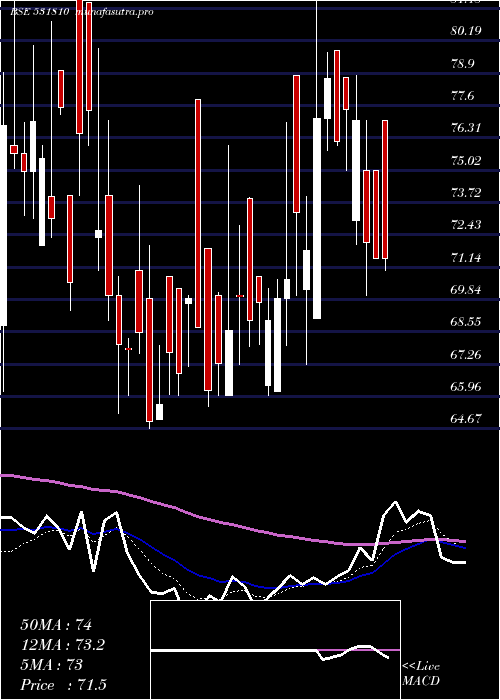Click the 80.19 price axis label
Screen dimensions: 500x700
[x=466, y=31]
